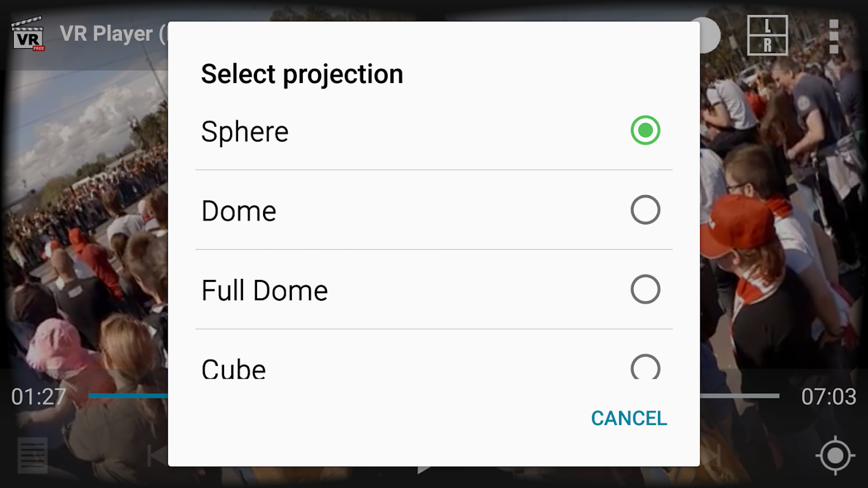Click the gray remaining seek bar section
This screenshot has height=488, width=868.
point(739,396)
